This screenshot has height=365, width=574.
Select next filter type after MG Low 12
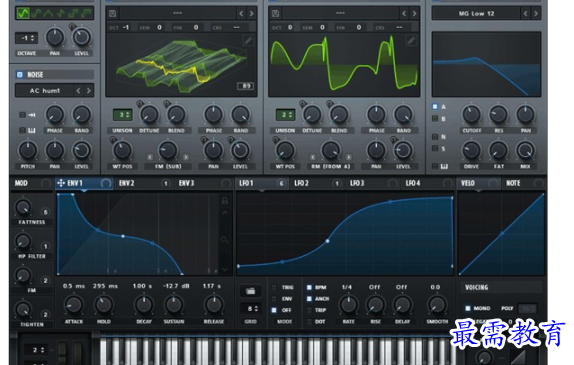536,14
